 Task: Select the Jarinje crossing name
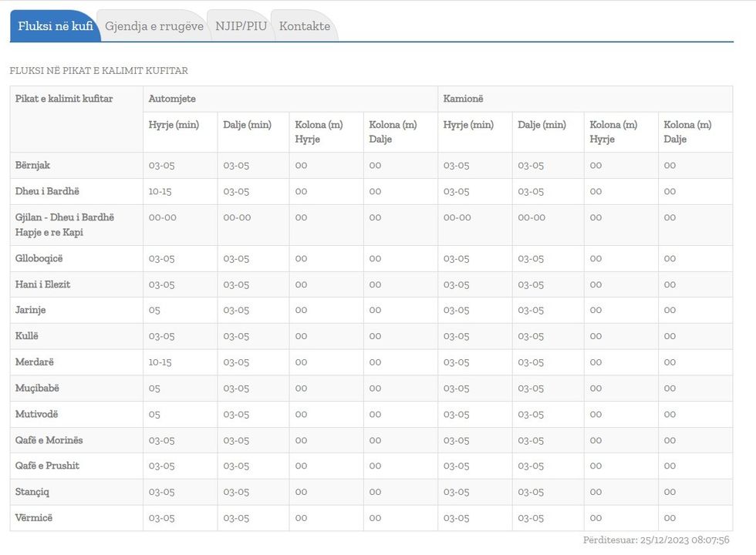point(31,310)
